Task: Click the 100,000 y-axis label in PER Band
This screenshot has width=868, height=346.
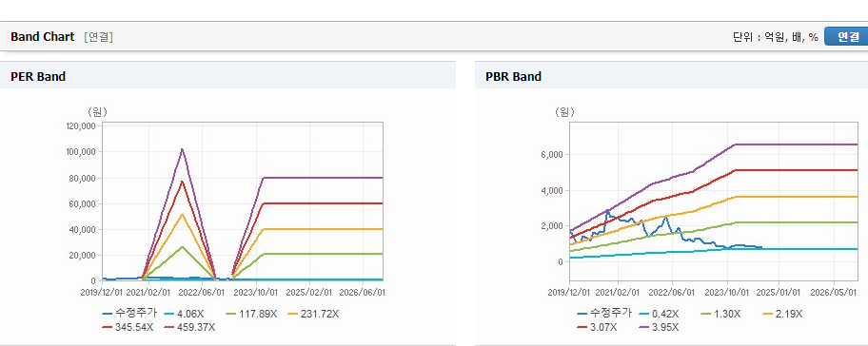Action: (x=82, y=152)
